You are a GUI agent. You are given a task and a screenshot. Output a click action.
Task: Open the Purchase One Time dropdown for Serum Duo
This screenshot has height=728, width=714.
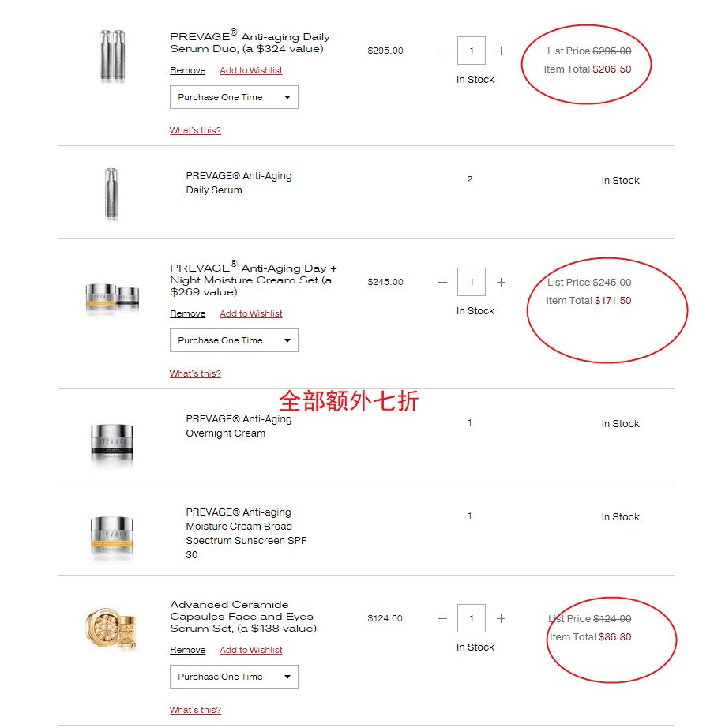pyautogui.click(x=233, y=97)
